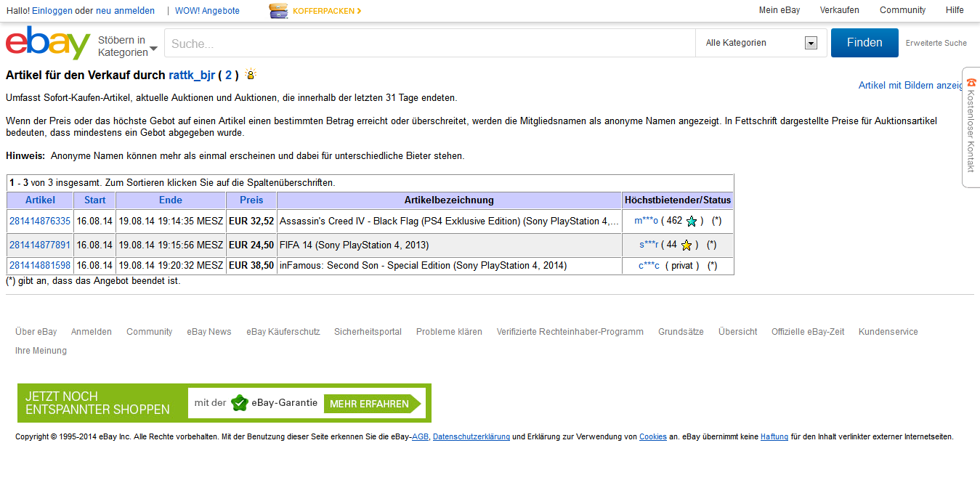Open the Alle Kategorien dropdown
The height and width of the screenshot is (480, 980).
761,43
